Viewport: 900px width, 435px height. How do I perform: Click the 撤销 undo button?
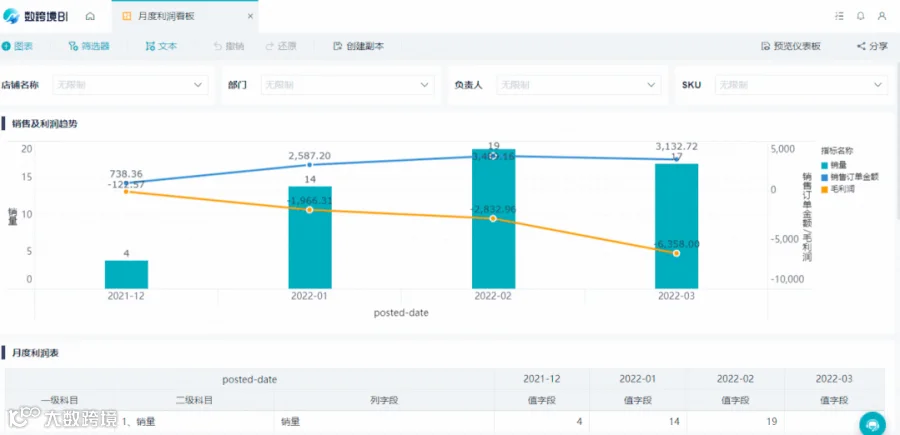click(x=228, y=46)
